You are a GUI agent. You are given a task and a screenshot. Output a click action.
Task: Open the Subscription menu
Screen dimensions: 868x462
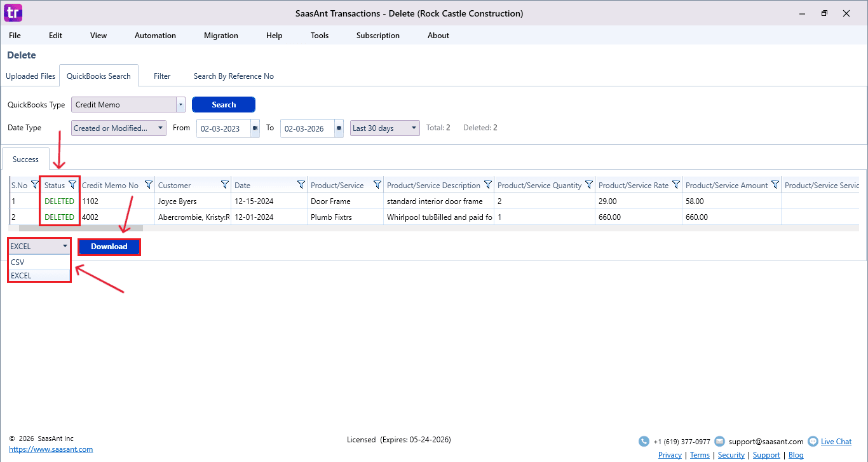[x=378, y=36]
